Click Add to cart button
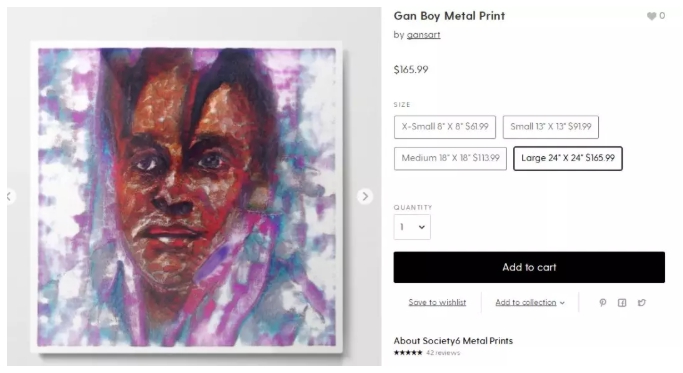 coord(529,267)
